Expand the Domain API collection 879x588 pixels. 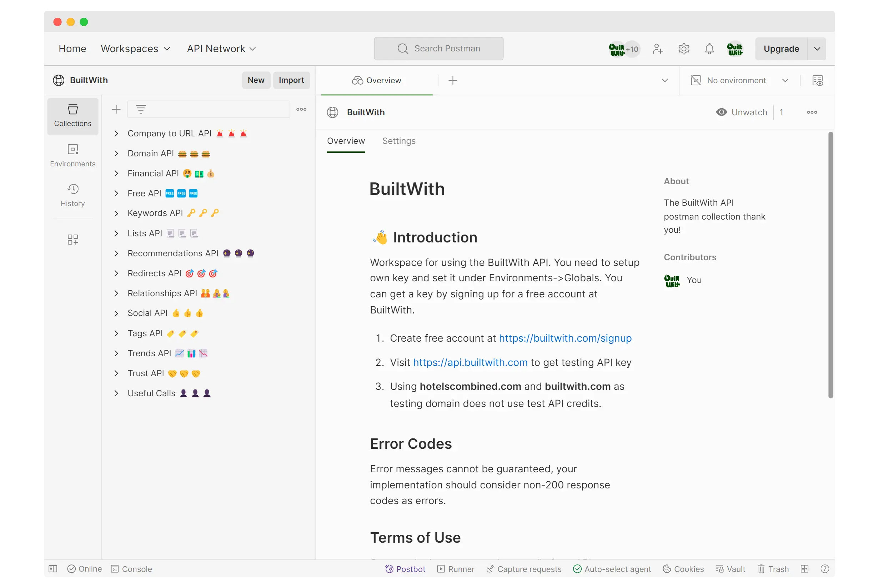116,154
